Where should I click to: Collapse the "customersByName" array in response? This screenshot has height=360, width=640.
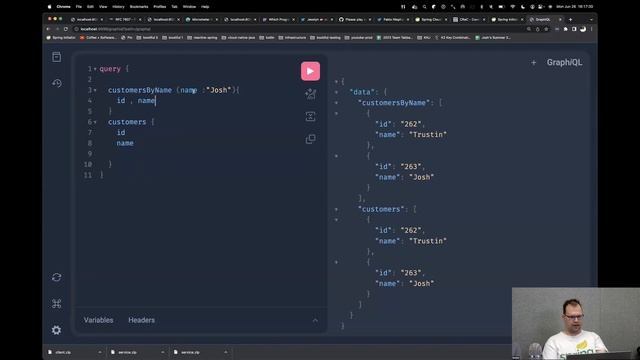coord(336,103)
